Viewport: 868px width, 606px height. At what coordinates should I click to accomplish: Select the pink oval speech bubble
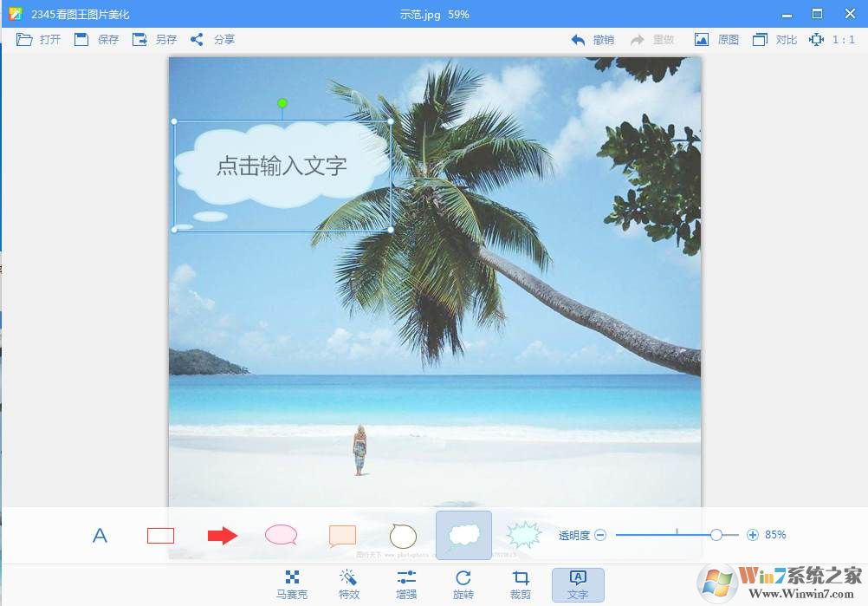(x=282, y=536)
